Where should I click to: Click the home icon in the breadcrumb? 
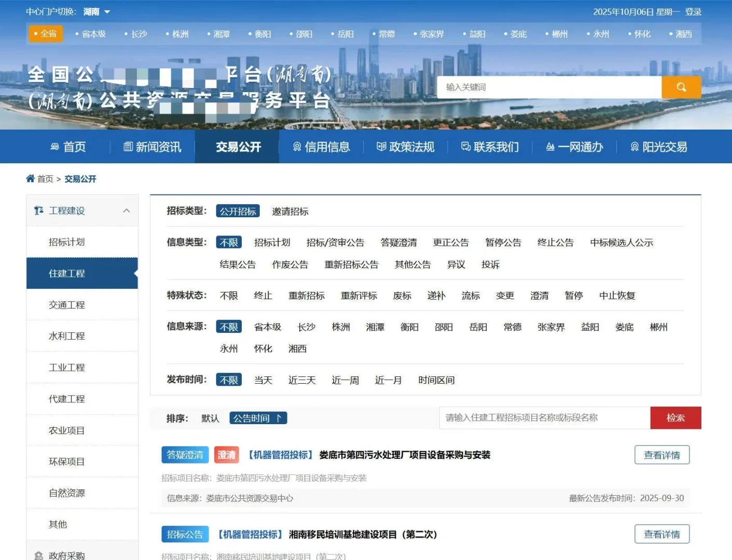click(x=31, y=178)
